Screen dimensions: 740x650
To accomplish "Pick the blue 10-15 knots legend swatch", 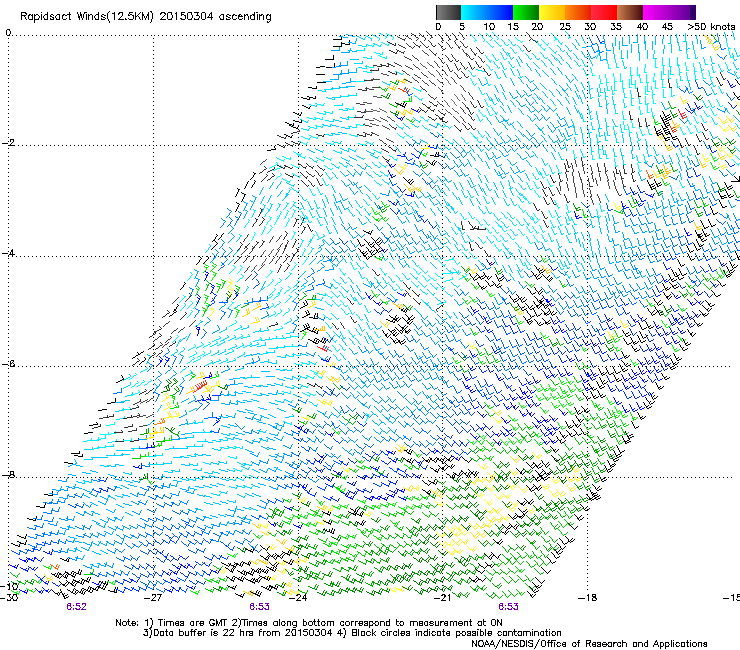I will tap(500, 12).
